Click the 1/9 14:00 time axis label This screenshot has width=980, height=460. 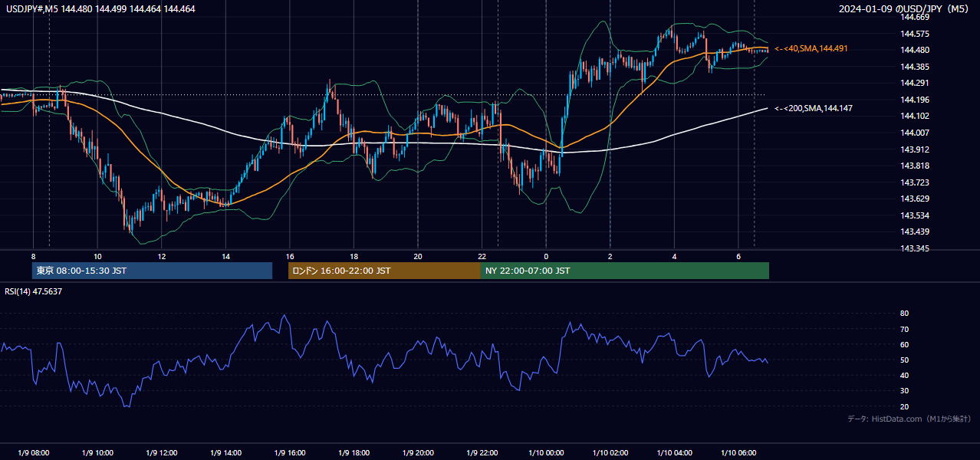pyautogui.click(x=225, y=452)
